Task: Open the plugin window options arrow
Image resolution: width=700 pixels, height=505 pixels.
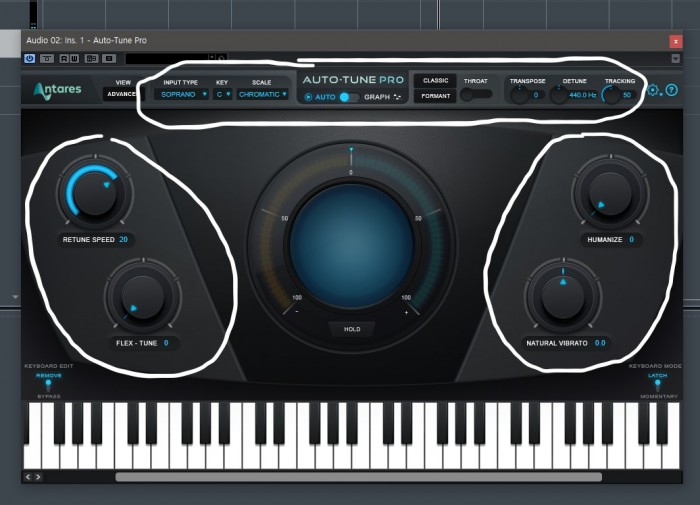Action: coord(675,58)
